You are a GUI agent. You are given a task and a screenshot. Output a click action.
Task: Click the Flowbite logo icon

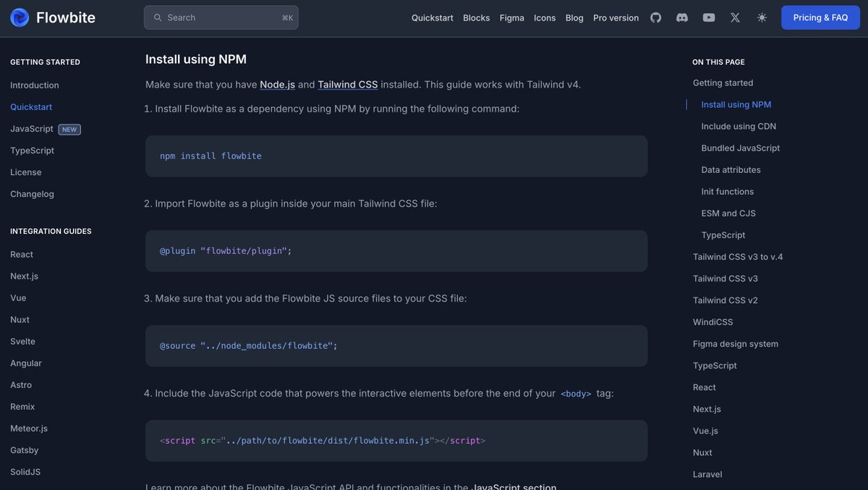point(20,17)
